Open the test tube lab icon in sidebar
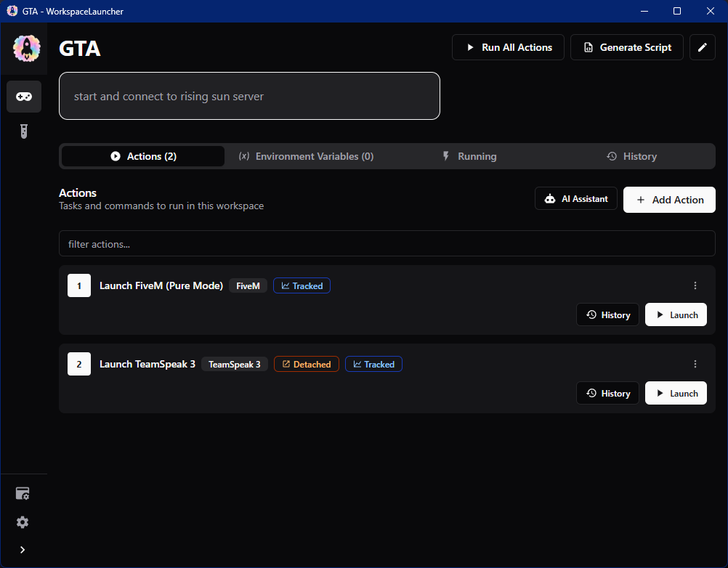This screenshot has width=728, height=568. pyautogui.click(x=24, y=131)
